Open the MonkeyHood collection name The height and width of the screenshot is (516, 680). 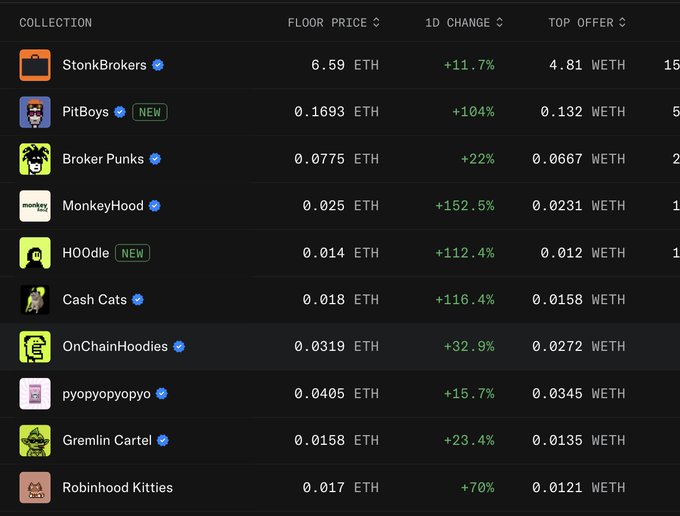(x=103, y=206)
